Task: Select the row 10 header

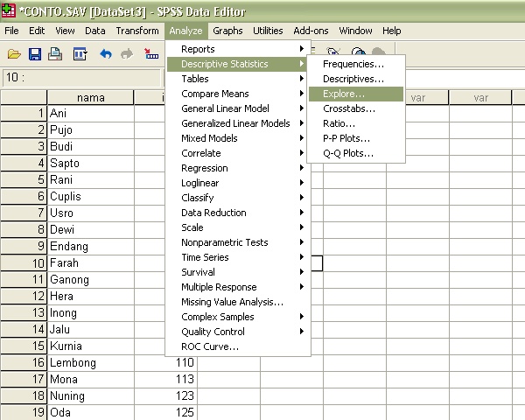Action: 24,262
